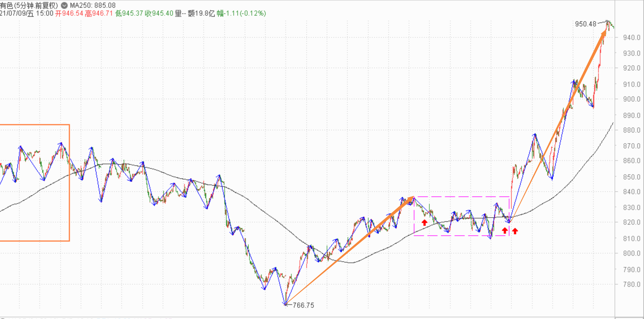644x319 pixels.
Task: Open the dropdown arrow beside the 有色 chart title
Action: 64,5
